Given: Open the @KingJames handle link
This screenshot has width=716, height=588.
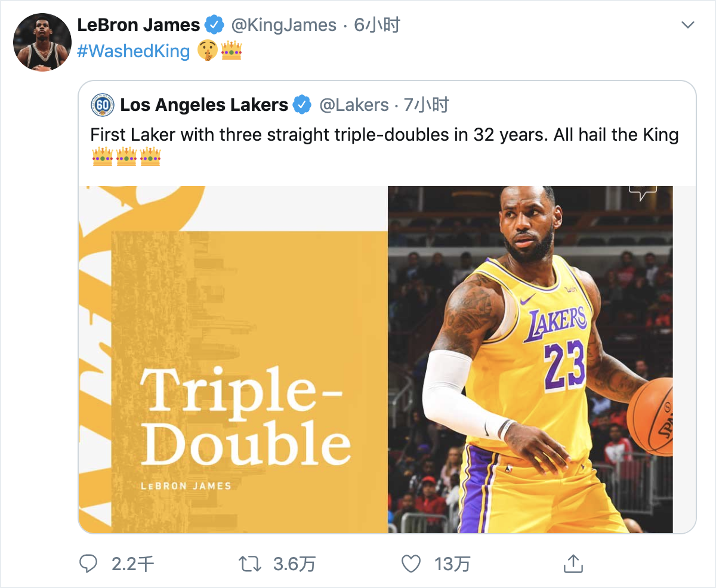Looking at the screenshot, I should click(283, 25).
